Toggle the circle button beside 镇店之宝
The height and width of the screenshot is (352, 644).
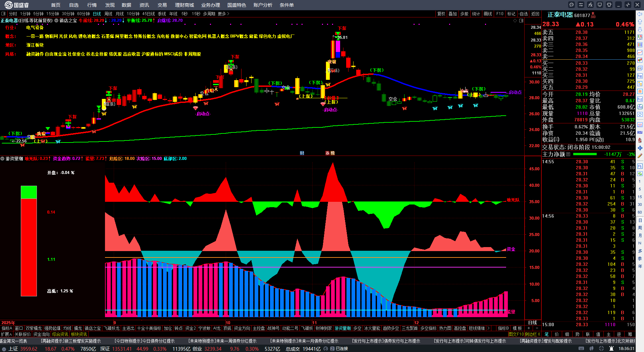tap(56, 20)
